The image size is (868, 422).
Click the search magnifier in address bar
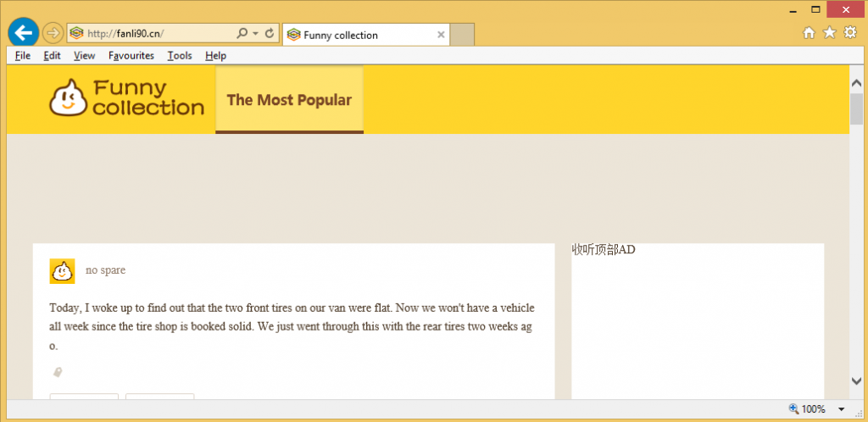242,34
